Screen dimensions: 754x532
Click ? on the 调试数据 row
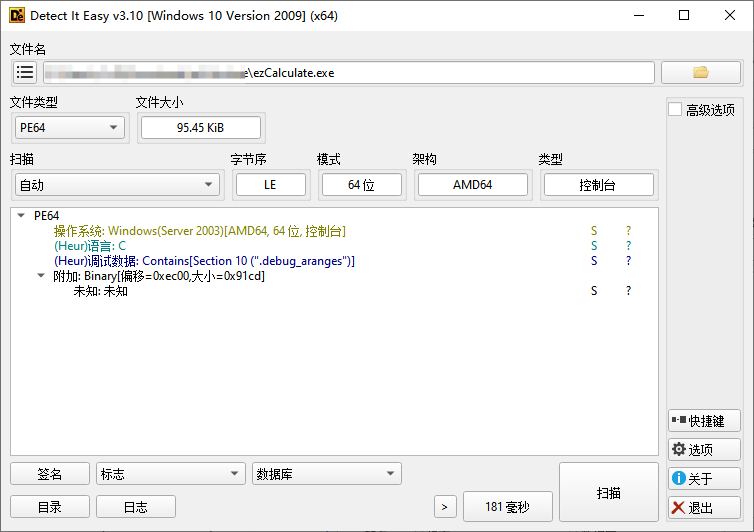628,261
